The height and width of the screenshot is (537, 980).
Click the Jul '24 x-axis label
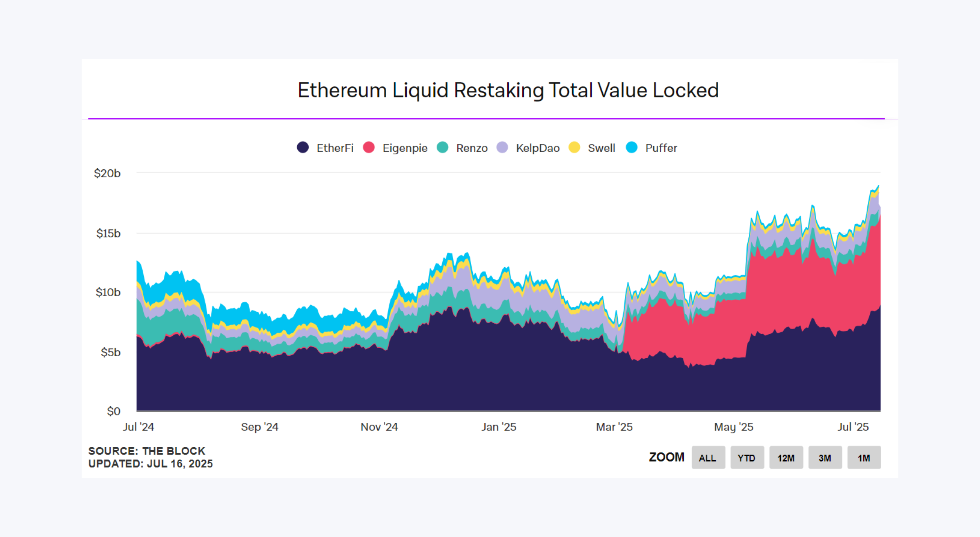138,427
